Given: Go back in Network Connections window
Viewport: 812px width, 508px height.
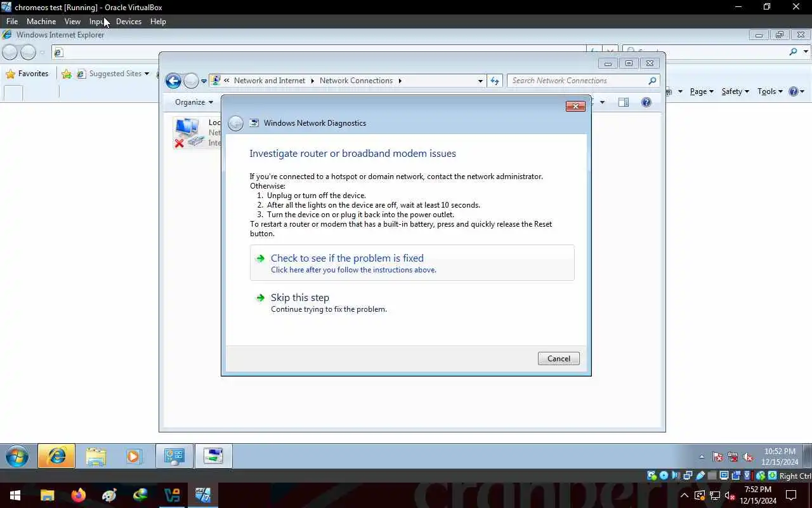Looking at the screenshot, I should [173, 81].
